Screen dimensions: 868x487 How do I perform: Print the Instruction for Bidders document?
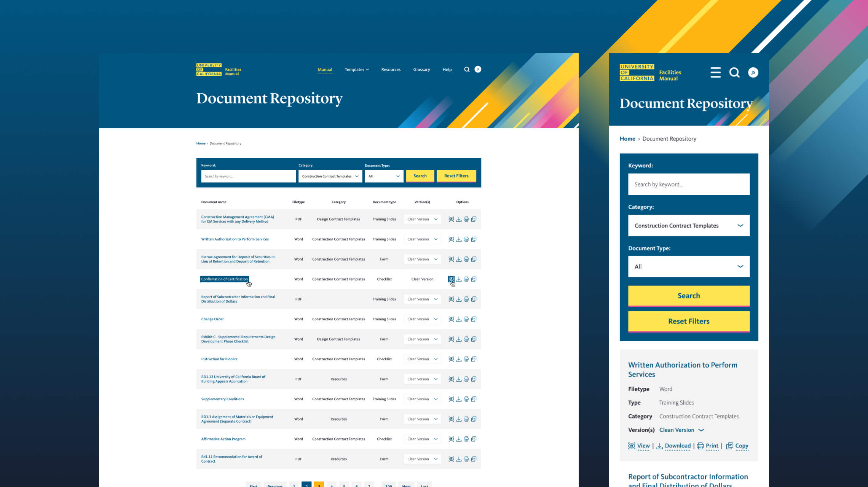tap(466, 359)
